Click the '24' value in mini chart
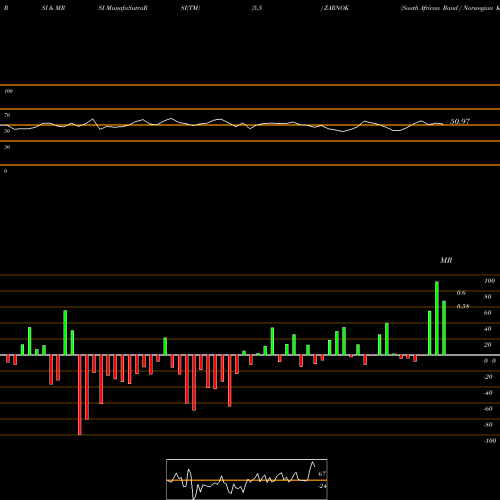The image size is (500, 500). coord(322,486)
